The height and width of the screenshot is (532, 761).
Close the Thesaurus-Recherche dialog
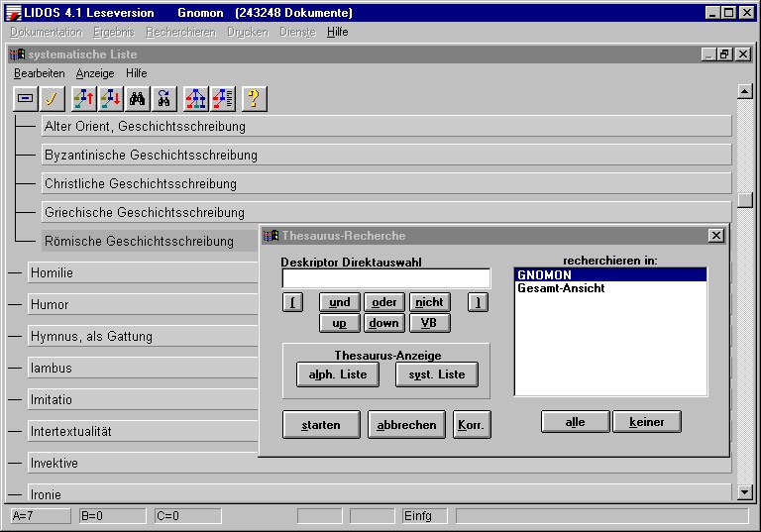point(716,236)
